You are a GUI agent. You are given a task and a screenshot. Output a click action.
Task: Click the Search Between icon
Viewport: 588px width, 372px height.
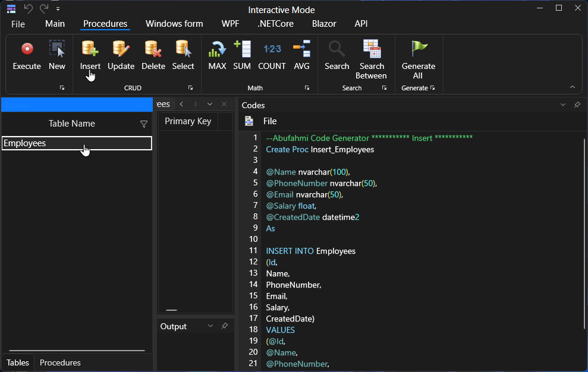pyautogui.click(x=372, y=48)
